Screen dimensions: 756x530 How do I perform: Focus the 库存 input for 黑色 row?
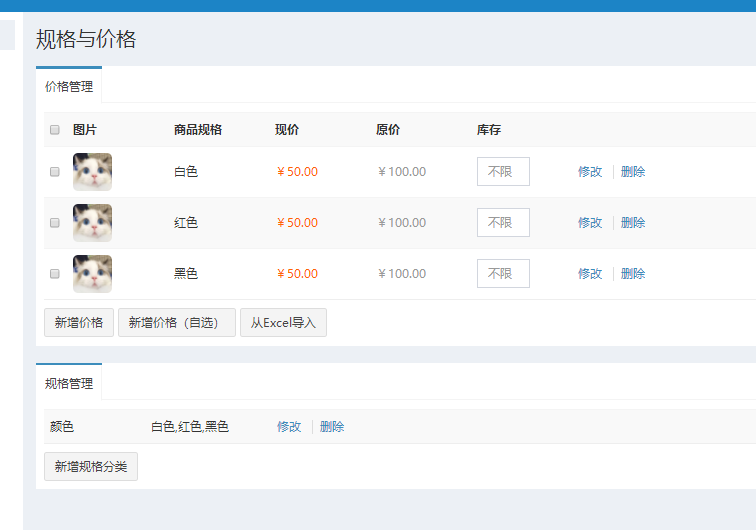pos(503,274)
